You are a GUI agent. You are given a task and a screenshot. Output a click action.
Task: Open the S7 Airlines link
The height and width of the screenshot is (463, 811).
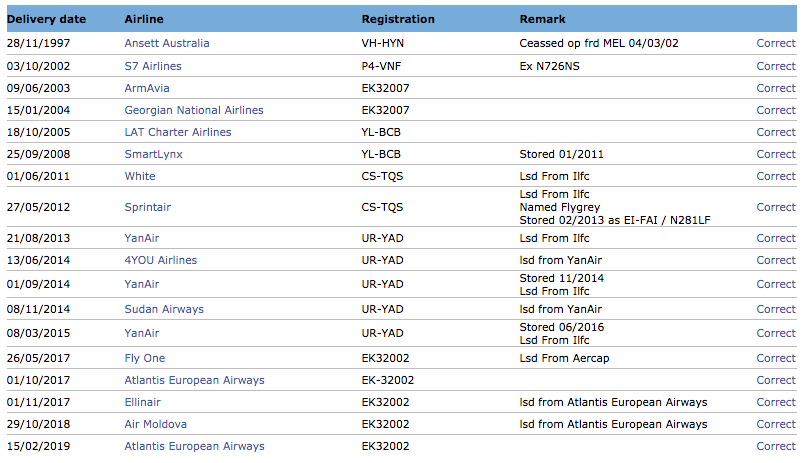(153, 66)
